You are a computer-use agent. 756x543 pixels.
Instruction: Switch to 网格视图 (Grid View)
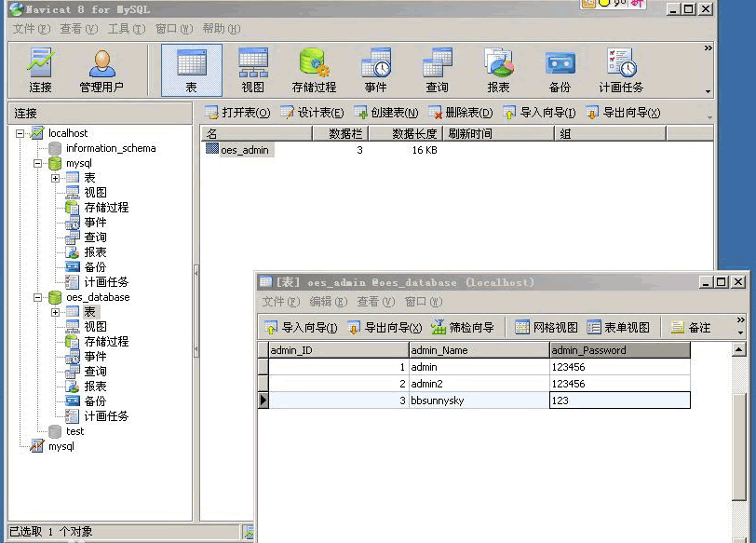click(x=547, y=328)
